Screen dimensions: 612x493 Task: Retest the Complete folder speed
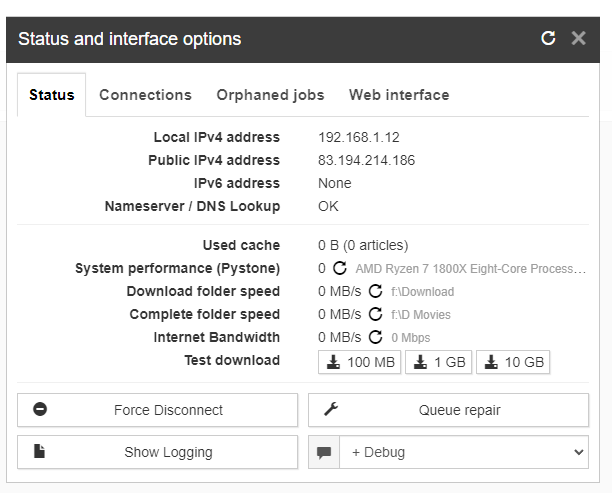click(x=375, y=314)
